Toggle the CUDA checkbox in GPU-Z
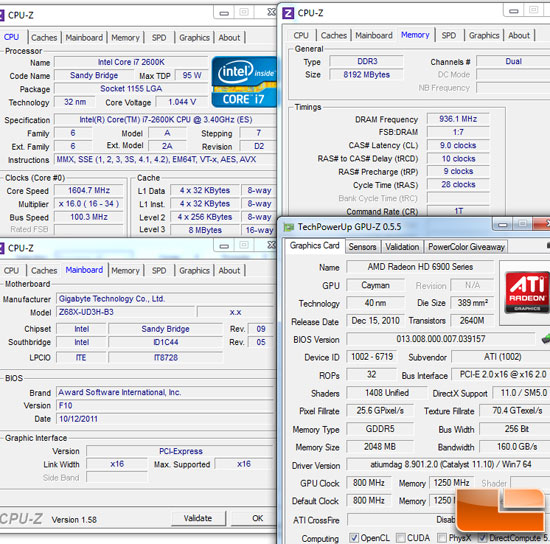 (x=400, y=537)
